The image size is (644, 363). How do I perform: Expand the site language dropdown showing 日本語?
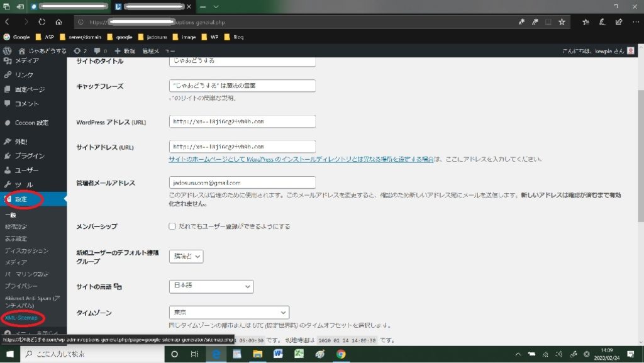(211, 286)
